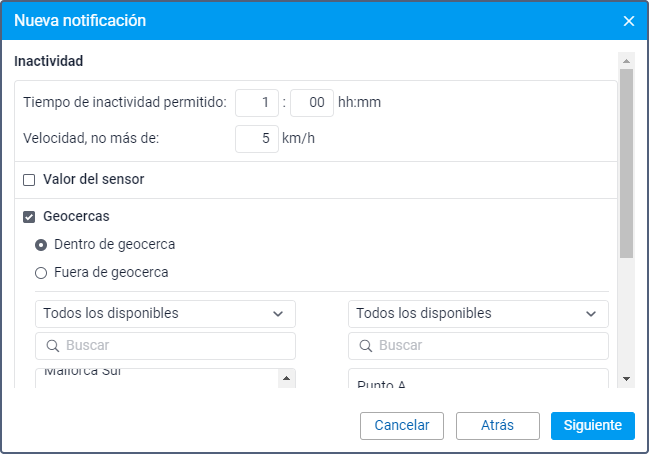Click the left search magnifier icon
The image size is (649, 454).
(51, 346)
